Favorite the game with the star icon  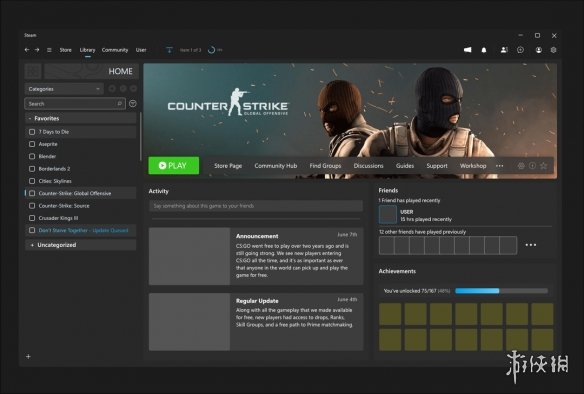544,166
